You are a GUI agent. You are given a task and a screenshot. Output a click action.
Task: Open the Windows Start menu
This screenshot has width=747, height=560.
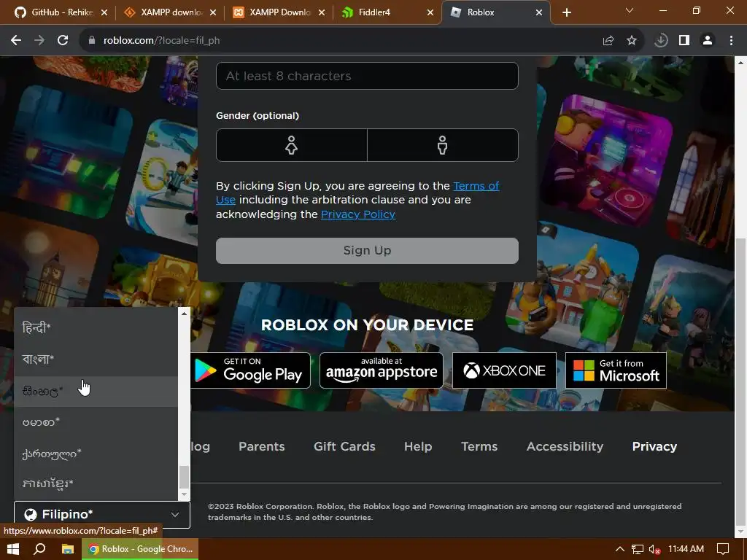click(13, 549)
